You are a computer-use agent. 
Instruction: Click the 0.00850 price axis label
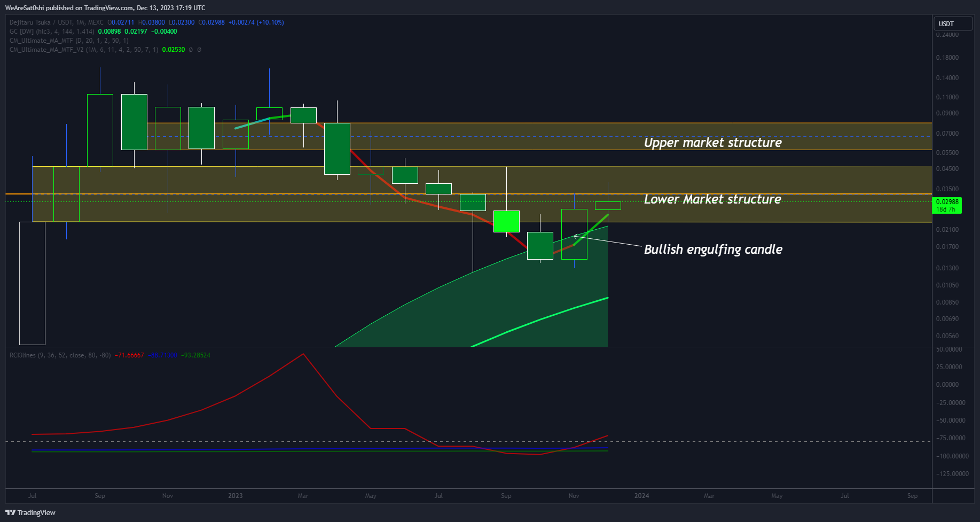(947, 302)
